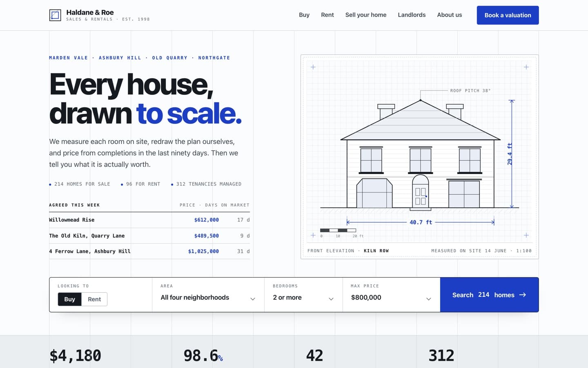Switch Looking To toggle to Rent
The width and height of the screenshot is (588, 368).
click(94, 299)
